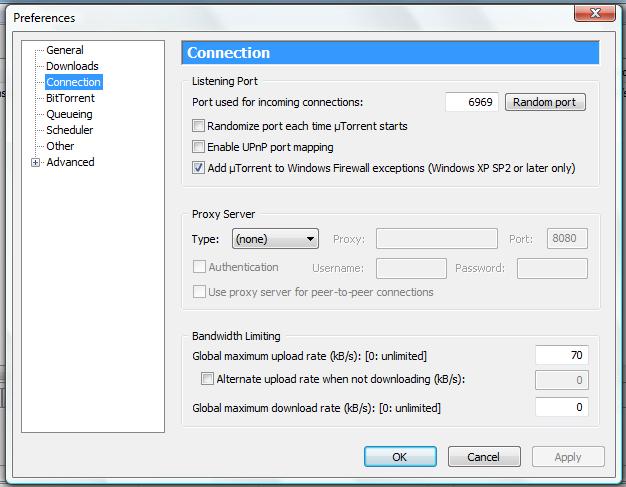Viewport: 626px width, 487px height.
Task: Confirm preferences with OK
Action: (400, 457)
